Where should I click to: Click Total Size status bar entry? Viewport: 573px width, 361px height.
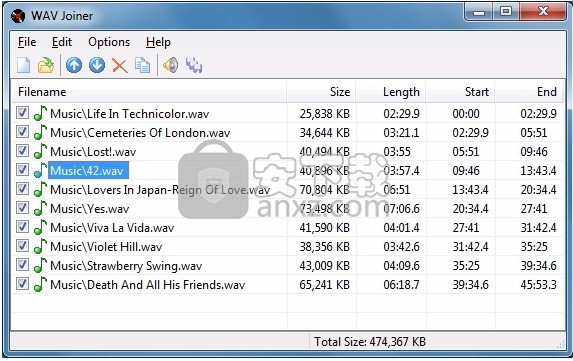(370, 342)
